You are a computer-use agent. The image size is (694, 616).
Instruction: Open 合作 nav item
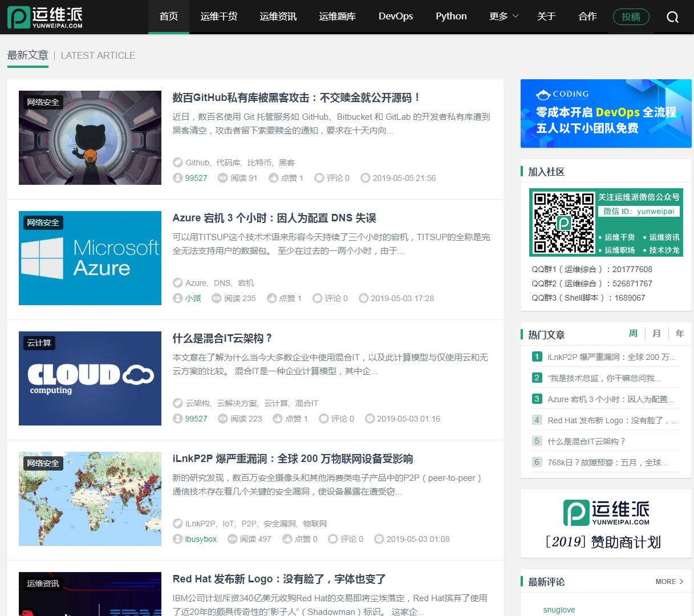point(588,17)
